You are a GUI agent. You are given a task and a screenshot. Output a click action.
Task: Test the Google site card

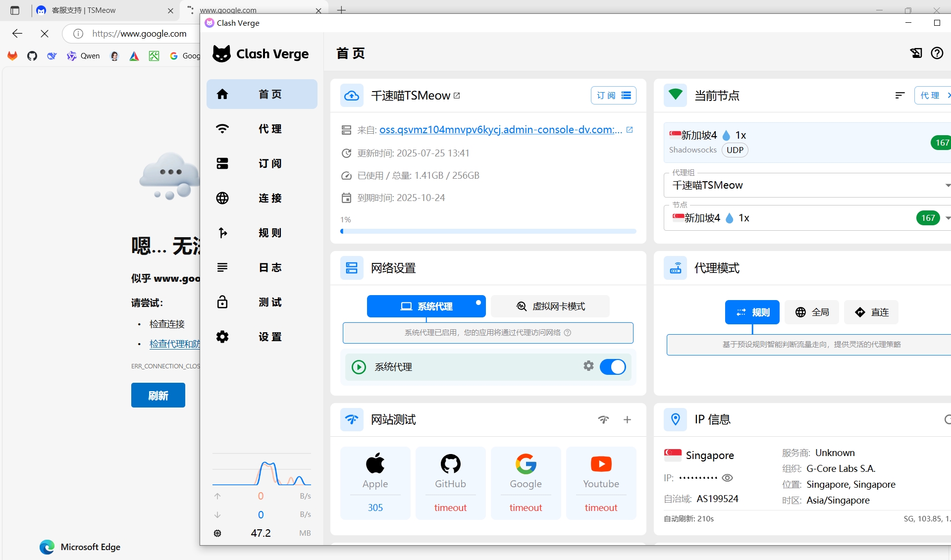coord(526,483)
